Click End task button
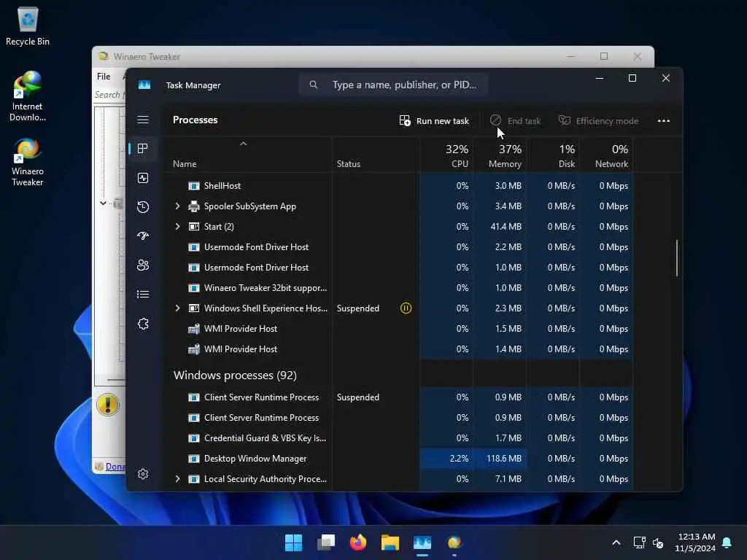 point(516,120)
